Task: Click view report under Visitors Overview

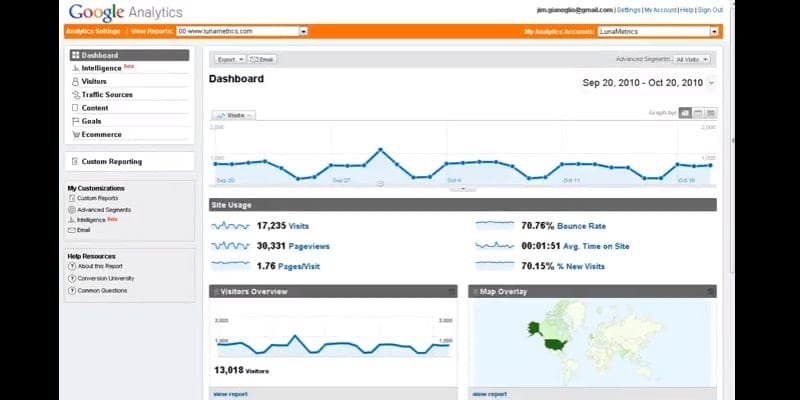Action: pos(231,394)
